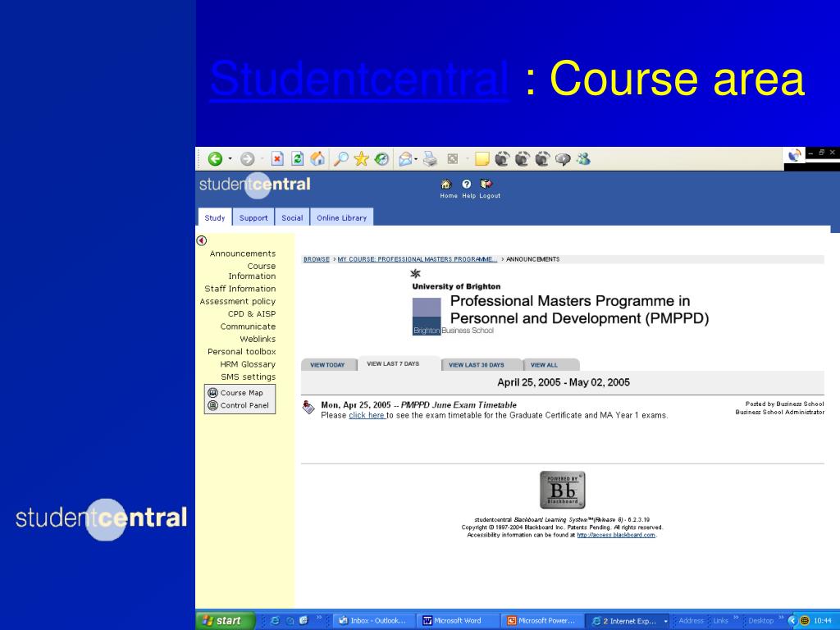Switch to the Support tab
Image resolution: width=840 pixels, height=630 pixels.
point(253,217)
